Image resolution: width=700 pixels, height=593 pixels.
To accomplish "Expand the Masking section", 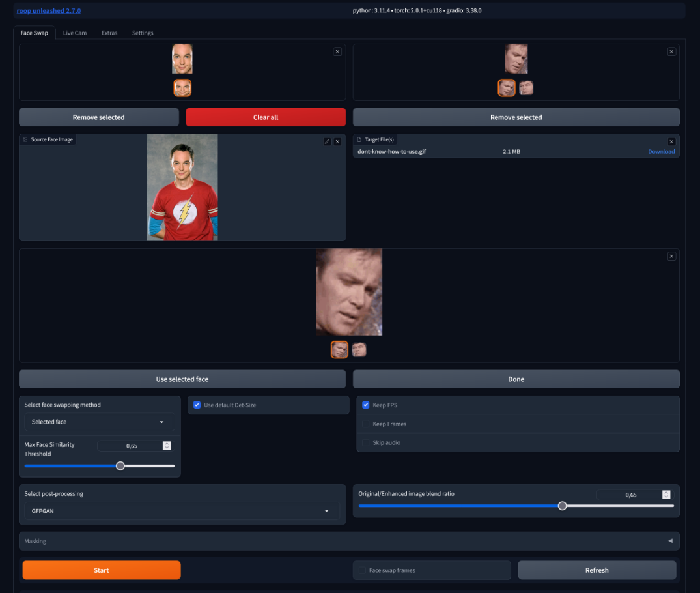I will pos(669,541).
